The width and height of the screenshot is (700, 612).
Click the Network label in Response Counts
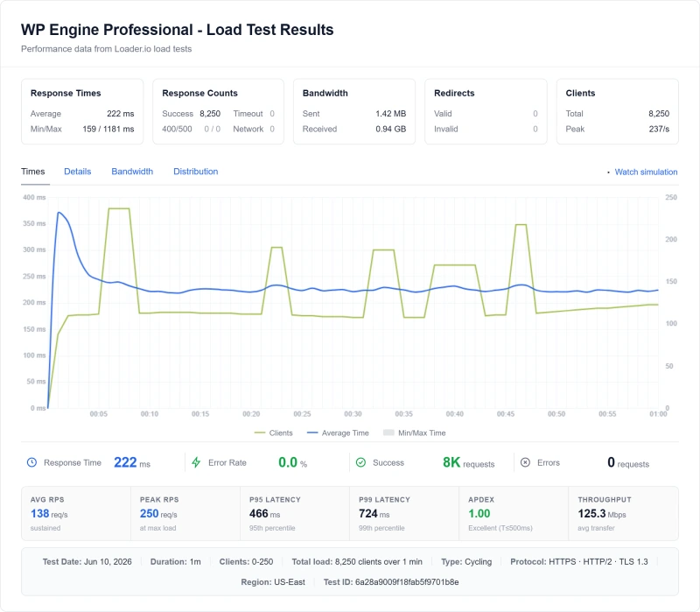point(248,129)
